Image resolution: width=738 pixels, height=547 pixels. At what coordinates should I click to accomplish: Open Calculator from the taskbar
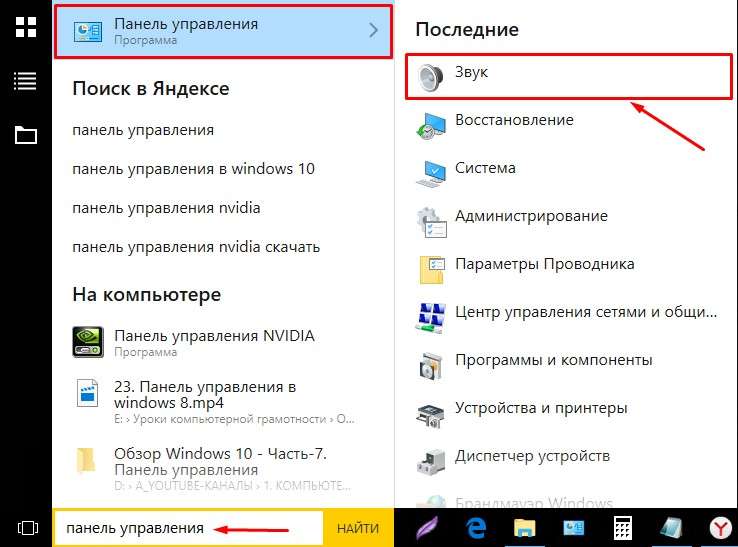pyautogui.click(x=623, y=527)
